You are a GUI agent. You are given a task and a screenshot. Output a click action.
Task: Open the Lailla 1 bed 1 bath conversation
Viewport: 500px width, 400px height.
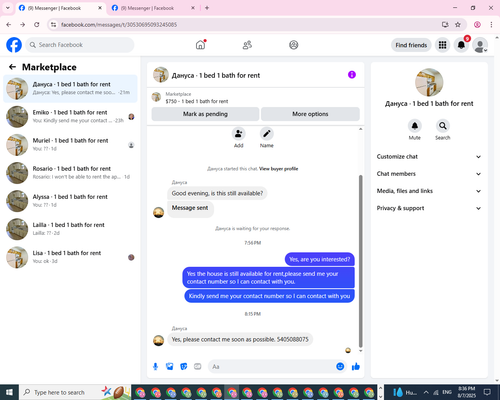tap(70, 229)
